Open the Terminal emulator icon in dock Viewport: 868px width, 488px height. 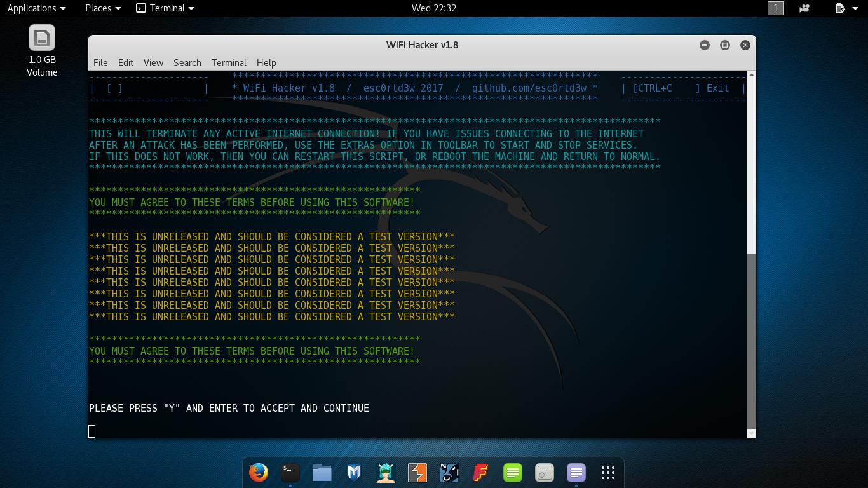(x=290, y=473)
